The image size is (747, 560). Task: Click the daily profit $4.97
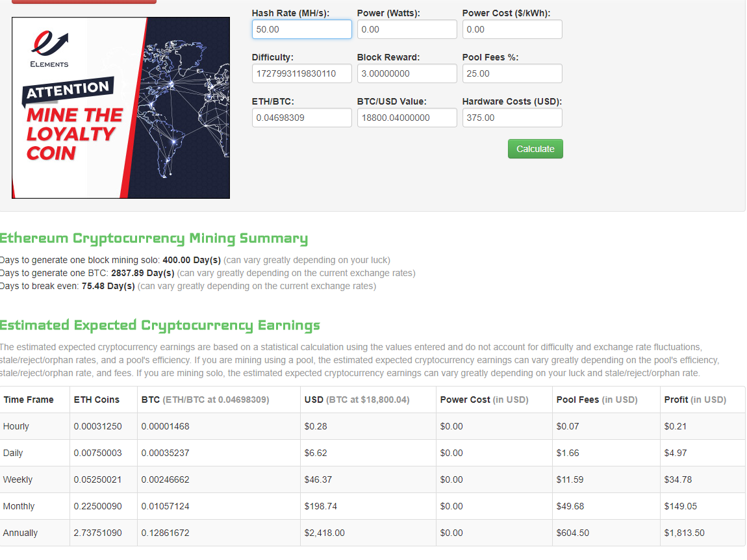point(676,453)
